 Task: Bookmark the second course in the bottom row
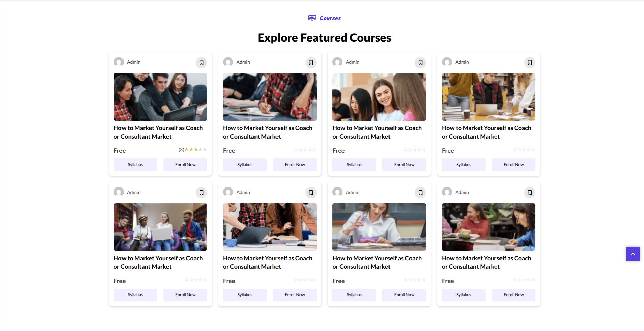tap(311, 193)
